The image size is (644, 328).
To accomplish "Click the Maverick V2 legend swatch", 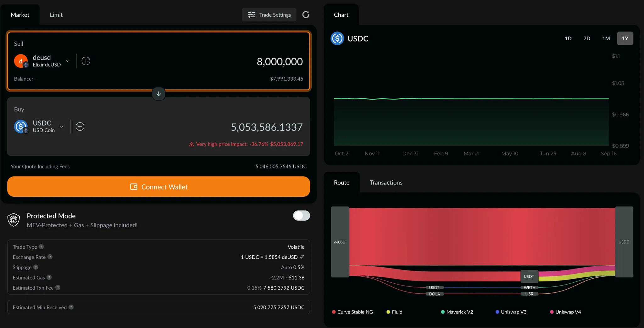I will (x=443, y=312).
